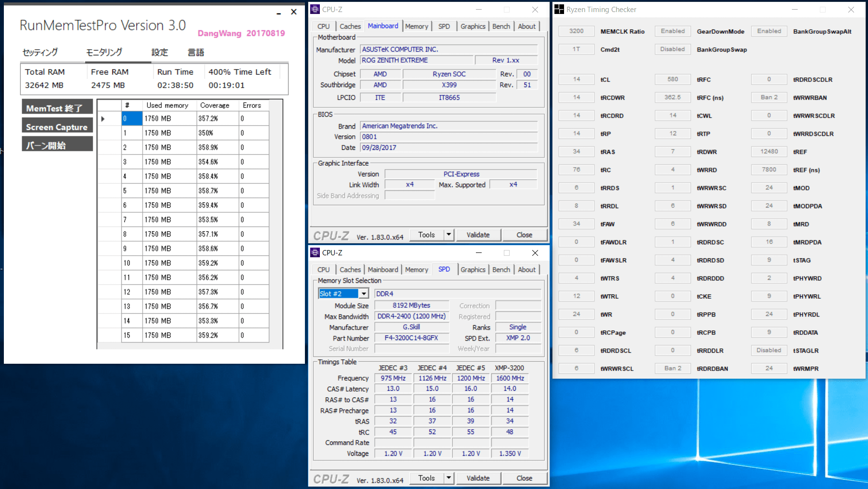This screenshot has height=489, width=868.
Task: Open the 言語 tab in RunMemTestPro
Action: 196,52
